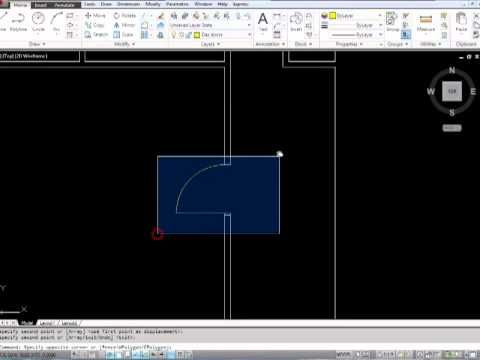The height and width of the screenshot is (360, 480).
Task: Activate the Copy command
Action: (x=95, y=25)
